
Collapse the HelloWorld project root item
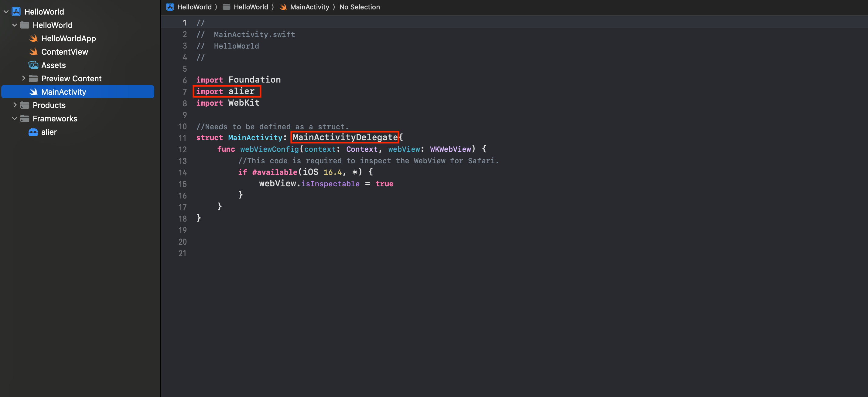coord(6,12)
